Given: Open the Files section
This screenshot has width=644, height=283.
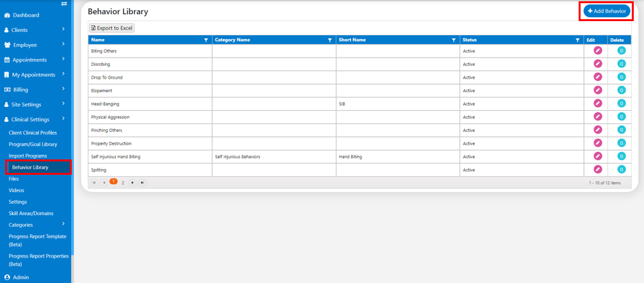Looking at the screenshot, I should click(x=13, y=179).
